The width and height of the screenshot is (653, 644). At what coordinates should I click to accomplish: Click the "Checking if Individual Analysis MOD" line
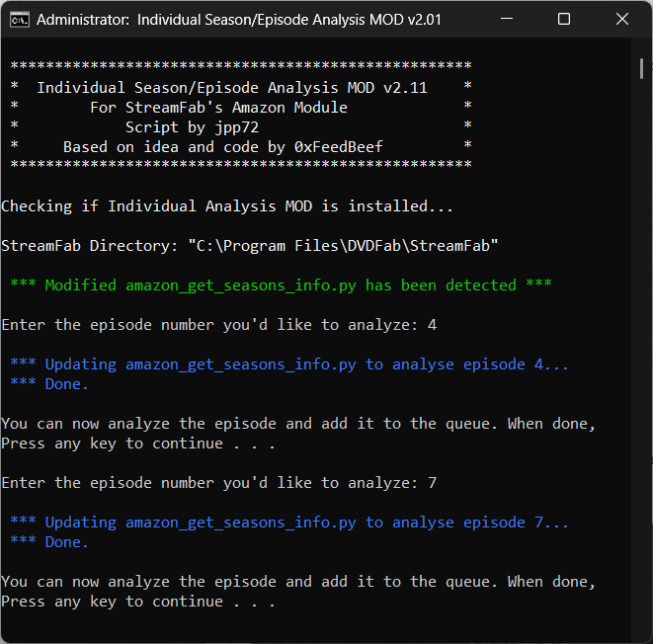point(227,206)
